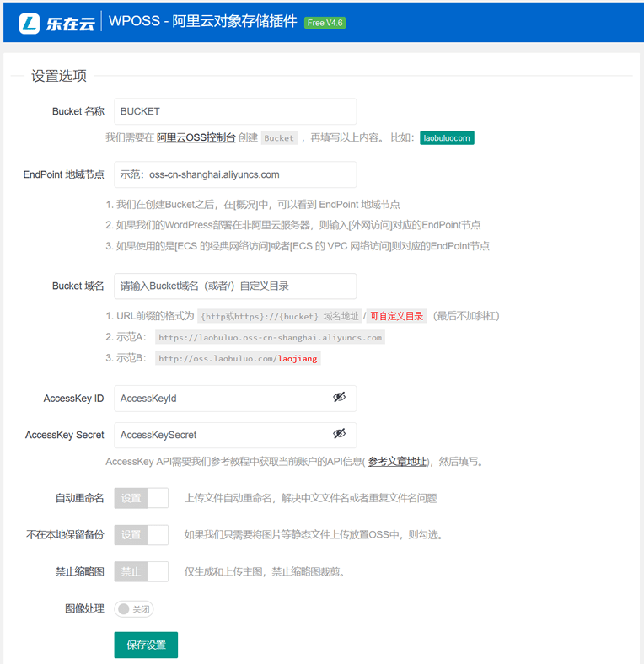The height and width of the screenshot is (664, 644).
Task: Click the {http或https}://{bucket} 域名地址 code snippet
Action: coord(280,316)
